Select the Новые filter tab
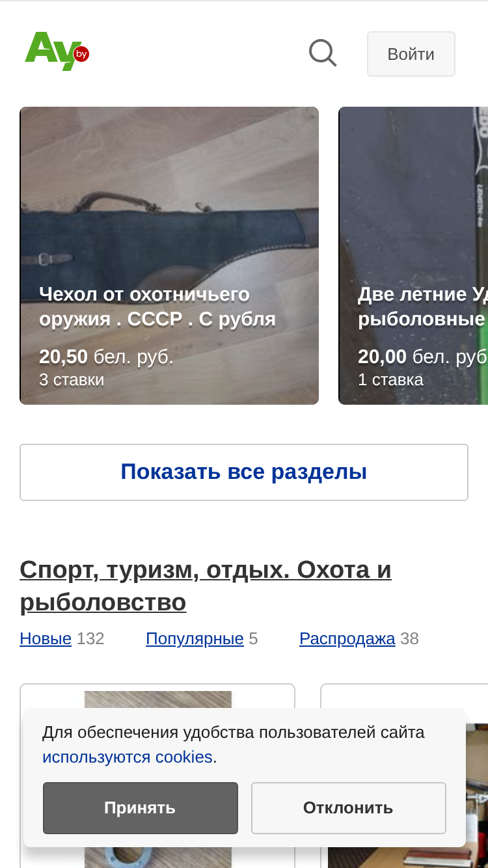The image size is (488, 868). (46, 639)
